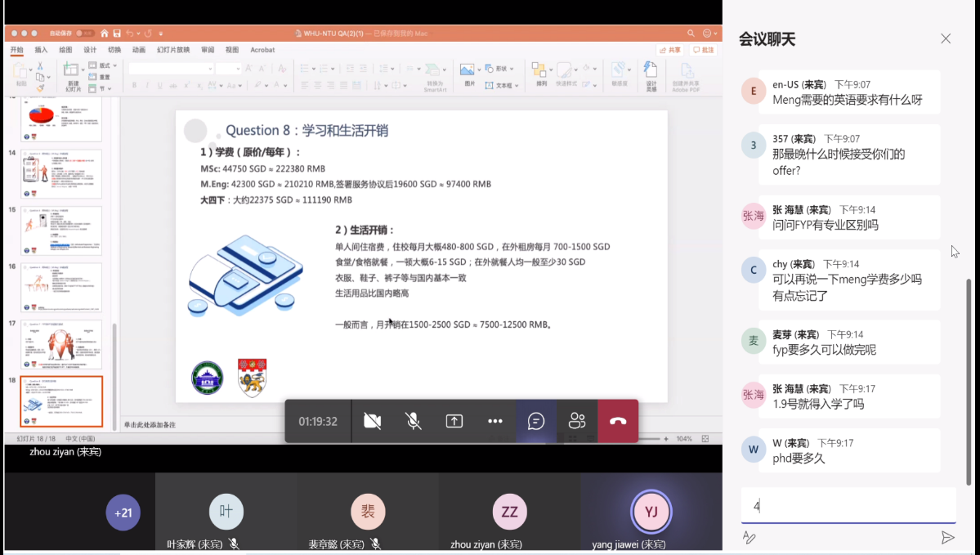The height and width of the screenshot is (555, 980).
Task: Hide the meeting chat via conversation icon
Action: click(536, 421)
